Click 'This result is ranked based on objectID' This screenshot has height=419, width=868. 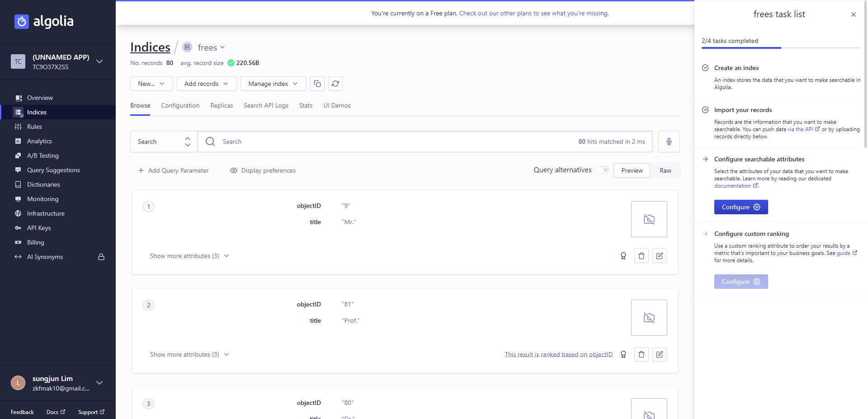pos(559,354)
